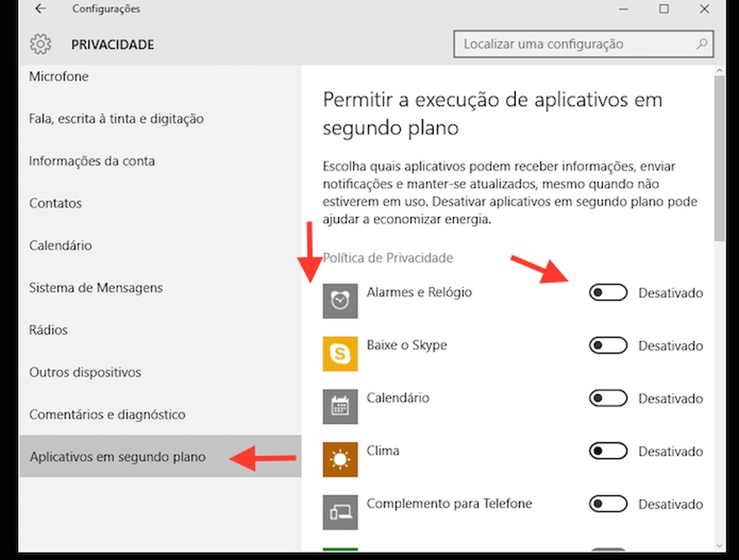739x560 pixels.
Task: Enable background execution for Alarmes e Relógio
Action: 608,292
